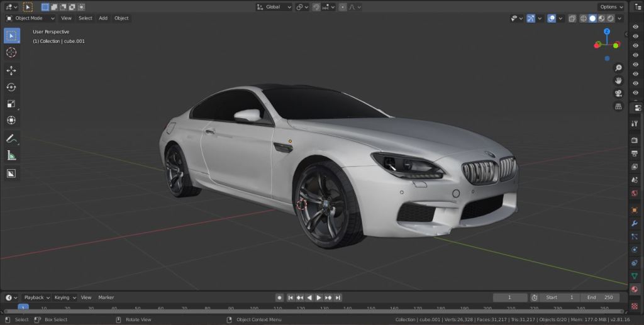Screen dimensions: 644x325
Task: Activate the Rotate tool
Action: 11,87
